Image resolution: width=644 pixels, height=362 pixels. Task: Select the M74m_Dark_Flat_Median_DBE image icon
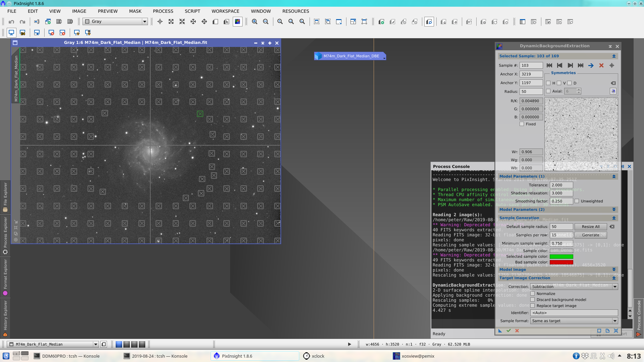(x=350, y=56)
